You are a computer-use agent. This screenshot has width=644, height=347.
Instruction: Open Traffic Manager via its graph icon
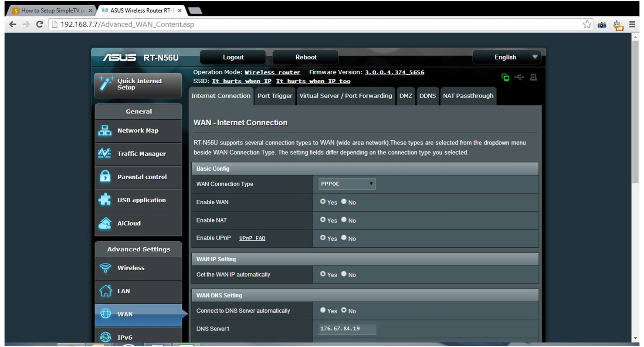pos(105,154)
